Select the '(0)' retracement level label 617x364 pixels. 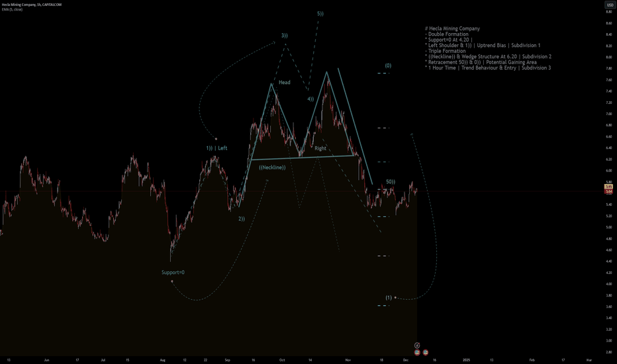pos(388,66)
